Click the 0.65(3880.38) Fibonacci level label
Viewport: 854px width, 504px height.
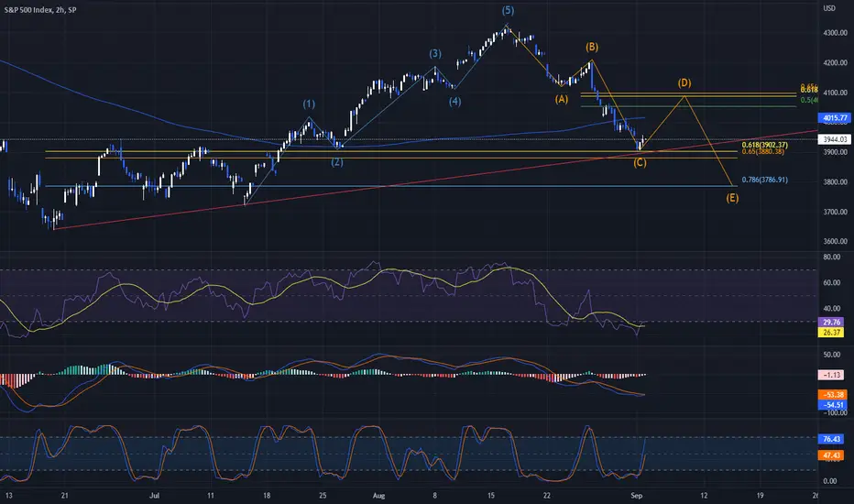pyautogui.click(x=763, y=151)
